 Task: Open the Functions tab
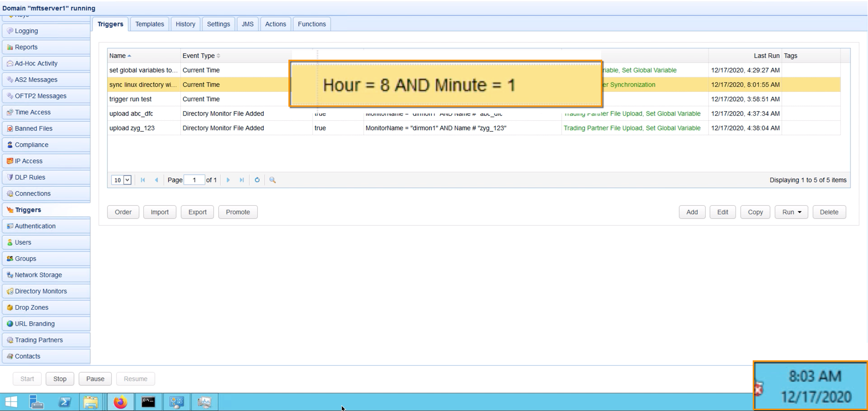click(311, 24)
